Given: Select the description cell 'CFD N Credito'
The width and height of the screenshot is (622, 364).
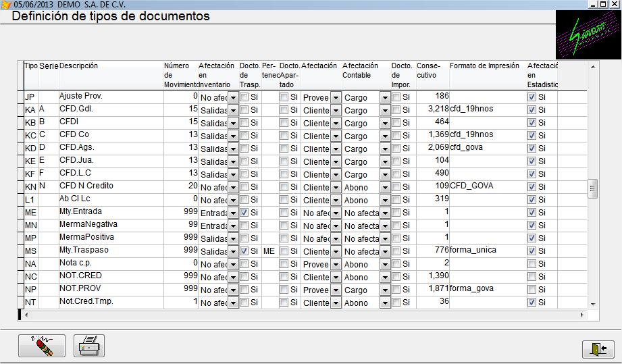Looking at the screenshot, I should pos(111,186).
